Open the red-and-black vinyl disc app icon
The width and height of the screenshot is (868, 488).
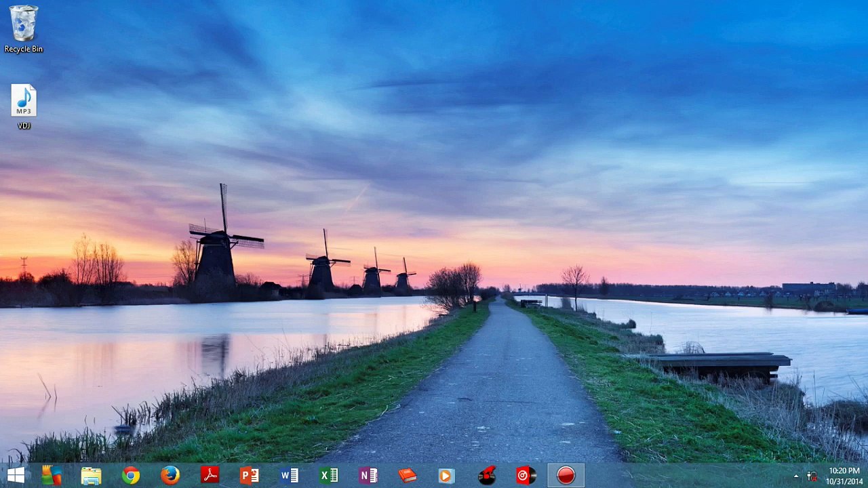[x=486, y=476]
